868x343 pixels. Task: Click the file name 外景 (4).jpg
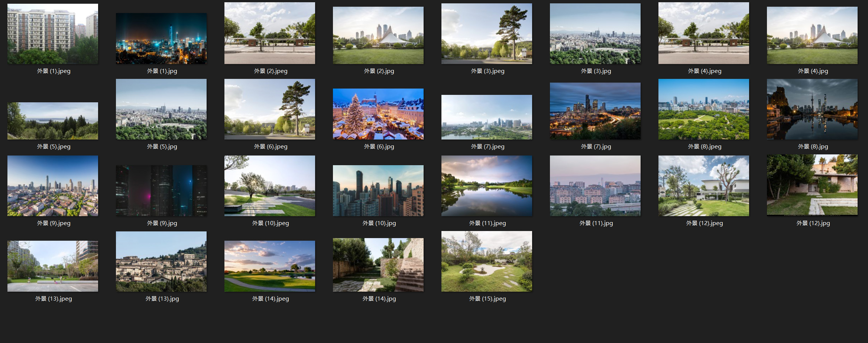click(813, 71)
